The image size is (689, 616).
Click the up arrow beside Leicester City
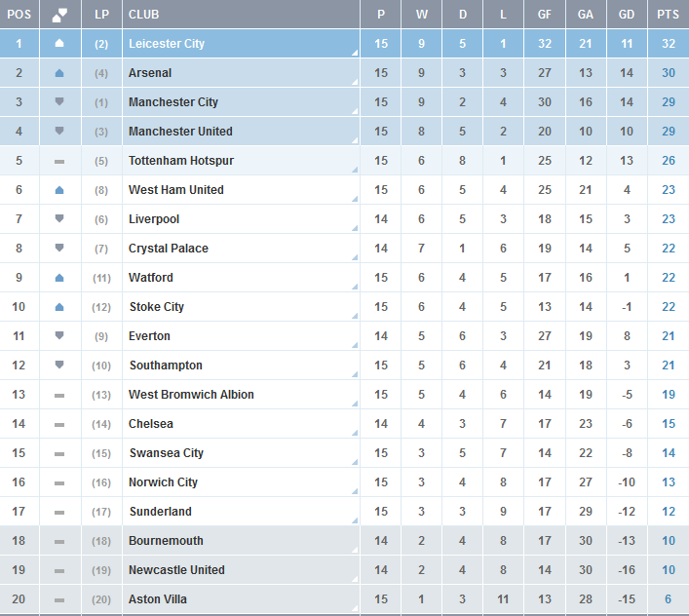59,43
